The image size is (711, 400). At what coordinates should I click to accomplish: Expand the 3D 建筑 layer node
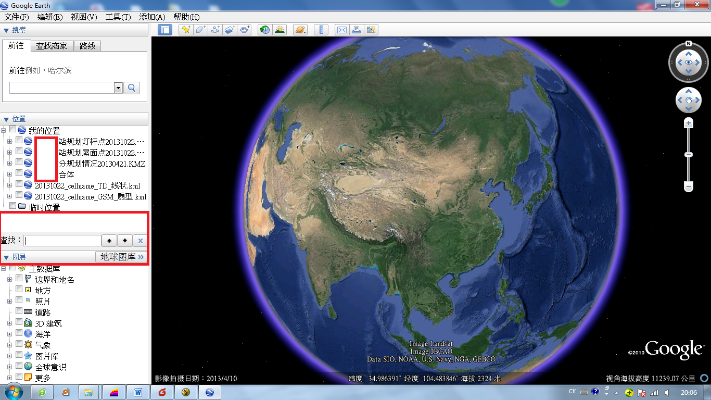[x=9, y=323]
